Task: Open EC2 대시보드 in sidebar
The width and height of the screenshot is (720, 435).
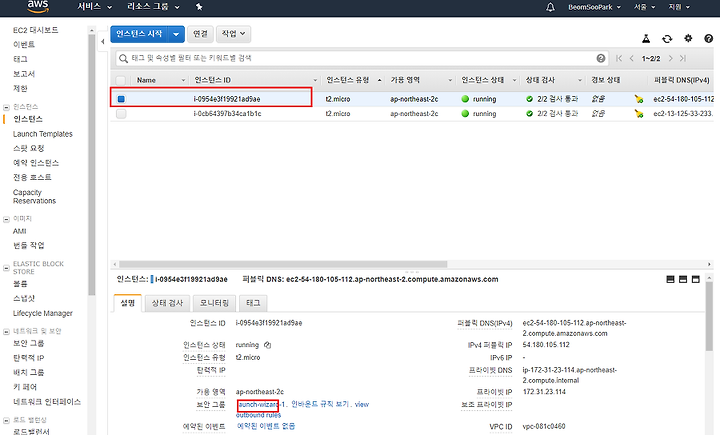Action: click(x=35, y=30)
